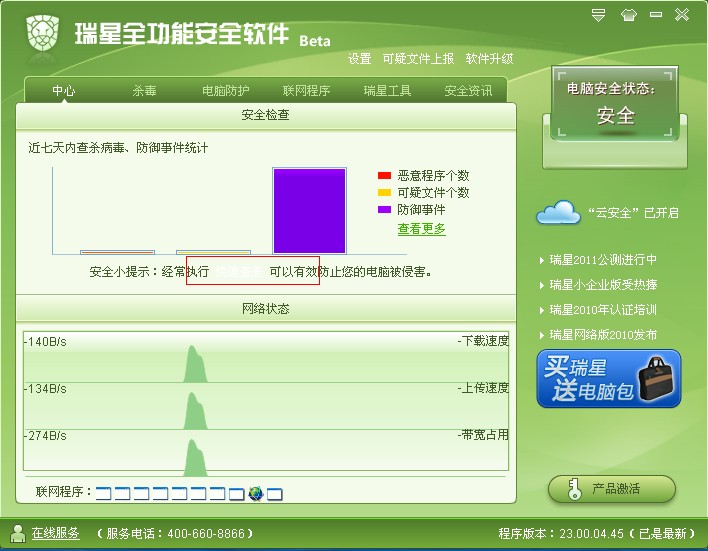
Task: Open news item 瑞星网络版2010发布
Action: click(603, 335)
